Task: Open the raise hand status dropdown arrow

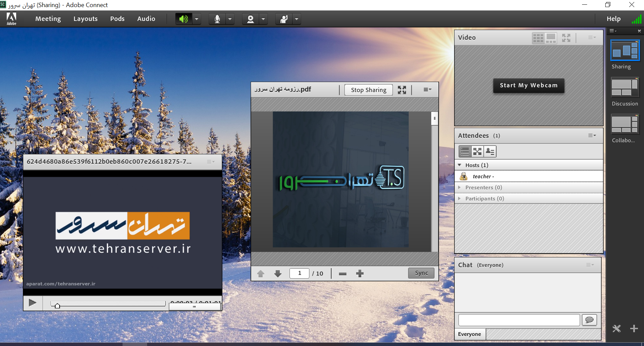Action: (297, 19)
